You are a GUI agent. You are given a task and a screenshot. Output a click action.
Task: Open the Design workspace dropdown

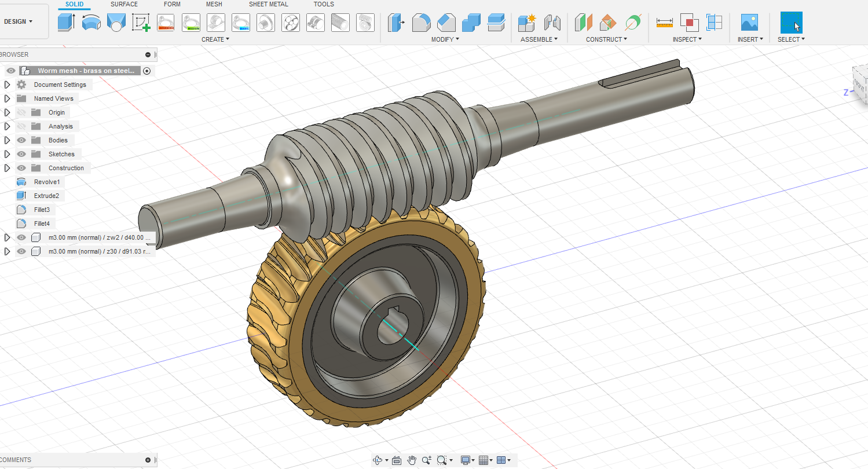(x=19, y=21)
